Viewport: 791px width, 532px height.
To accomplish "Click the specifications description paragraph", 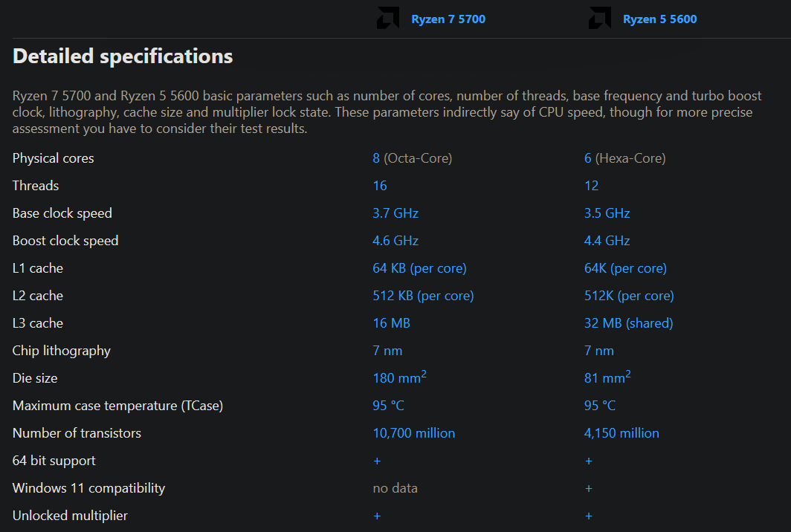I will tap(387, 112).
